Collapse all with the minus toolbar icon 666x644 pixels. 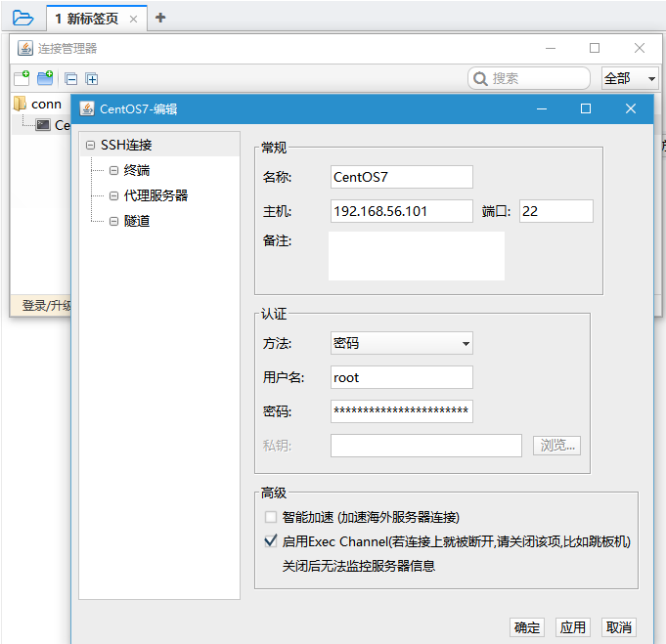click(x=71, y=79)
